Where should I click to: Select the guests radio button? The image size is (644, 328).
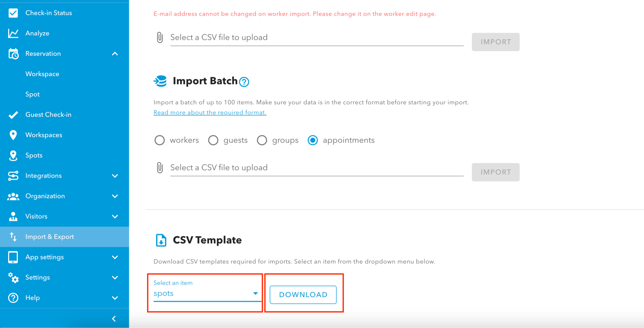[213, 140]
